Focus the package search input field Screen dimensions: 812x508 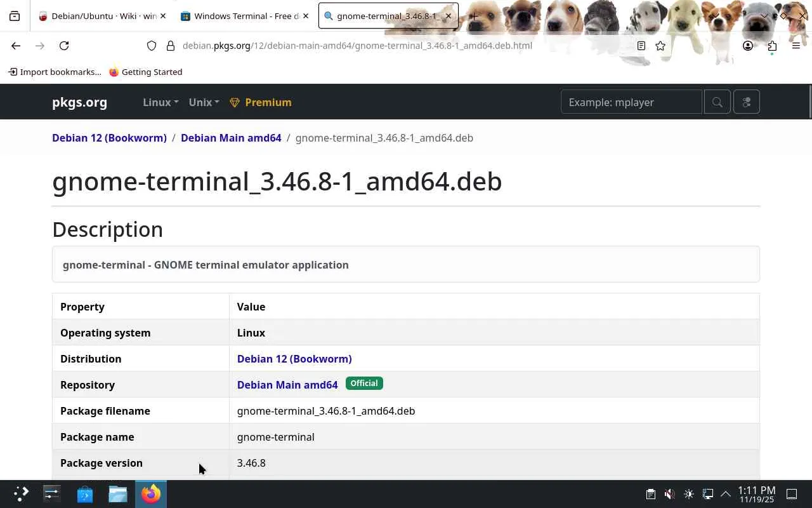pos(631,102)
